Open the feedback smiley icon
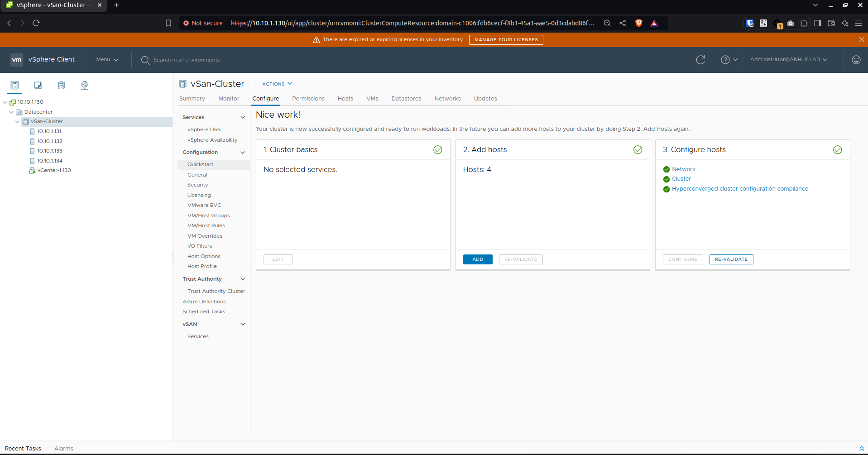 [856, 60]
